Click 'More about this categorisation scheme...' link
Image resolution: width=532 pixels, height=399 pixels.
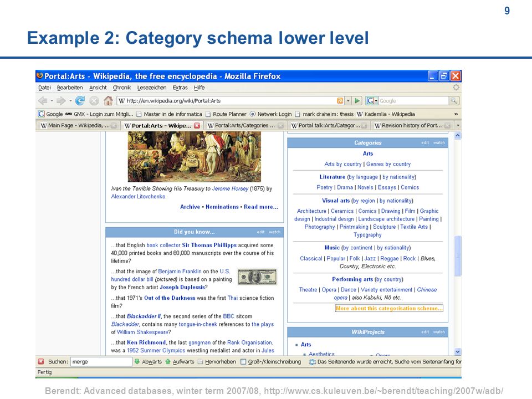pos(389,309)
